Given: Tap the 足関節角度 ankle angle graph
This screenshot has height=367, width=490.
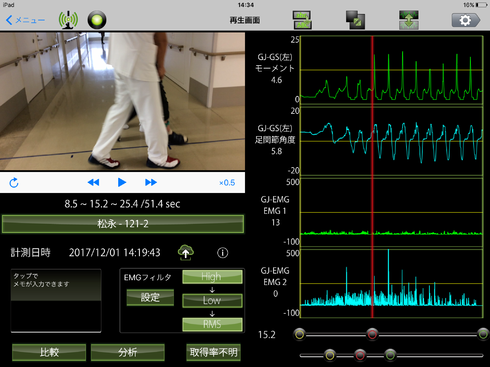Looking at the screenshot, I should tap(392, 141).
